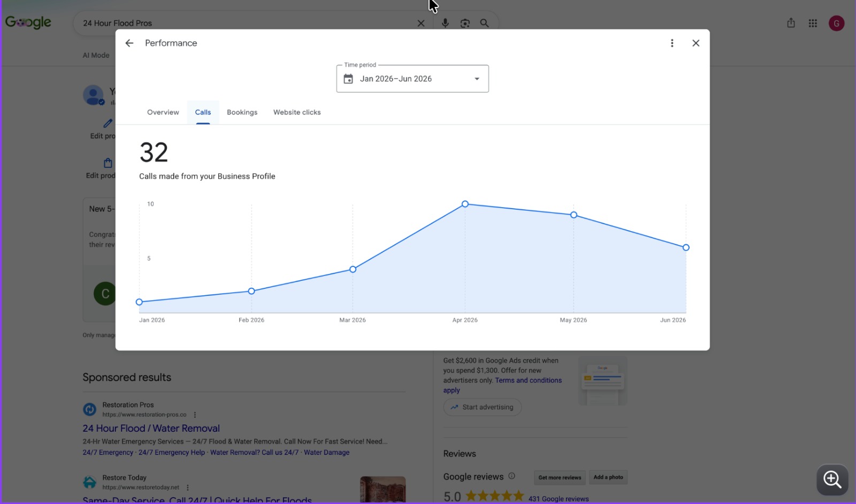856x504 pixels.
Task: Close the Performance dialog
Action: 695,43
